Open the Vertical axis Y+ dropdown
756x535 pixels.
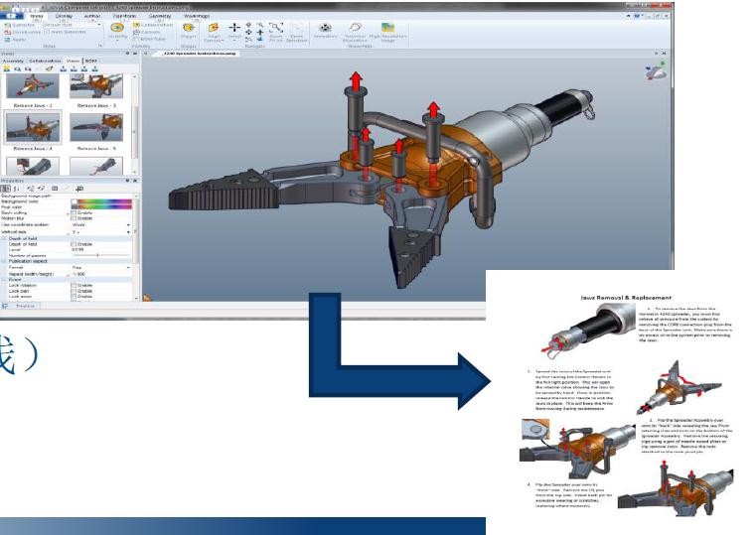100,232
